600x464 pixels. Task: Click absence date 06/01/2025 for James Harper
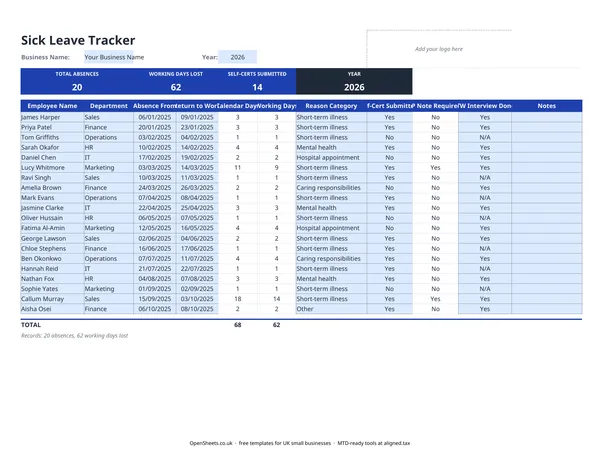click(155, 117)
